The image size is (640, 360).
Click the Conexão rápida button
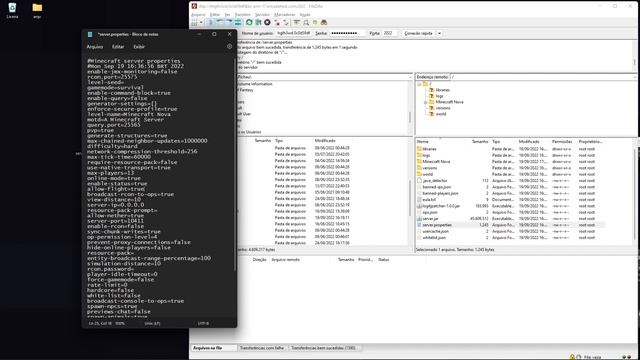click(418, 33)
